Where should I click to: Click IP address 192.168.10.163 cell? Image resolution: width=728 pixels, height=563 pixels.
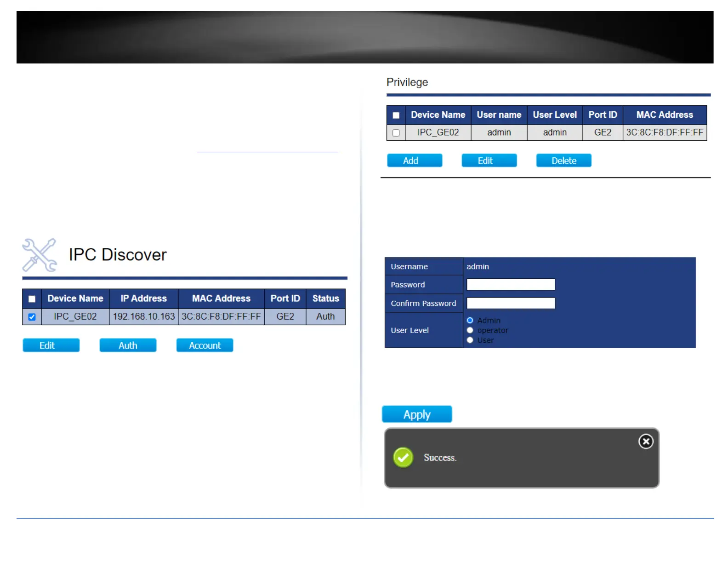[x=144, y=316]
